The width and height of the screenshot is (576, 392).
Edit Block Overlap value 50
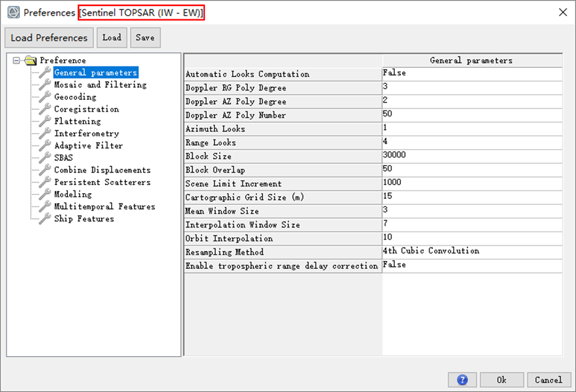pyautogui.click(x=472, y=170)
